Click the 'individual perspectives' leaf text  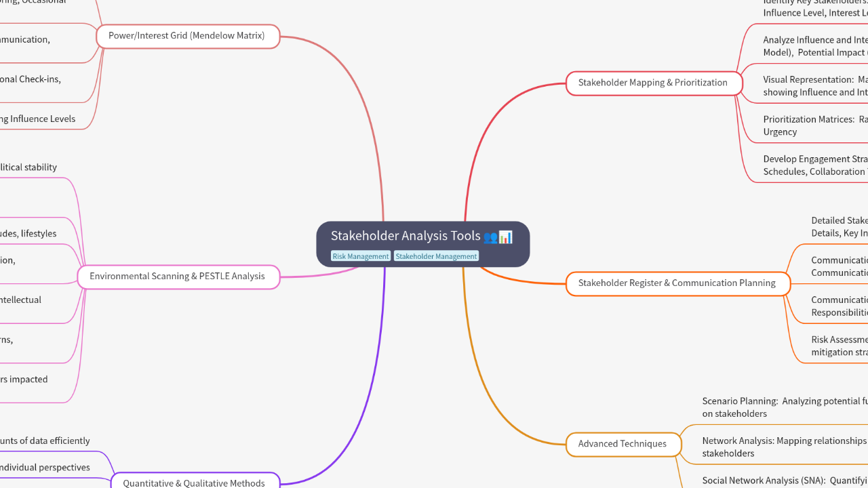(x=45, y=468)
